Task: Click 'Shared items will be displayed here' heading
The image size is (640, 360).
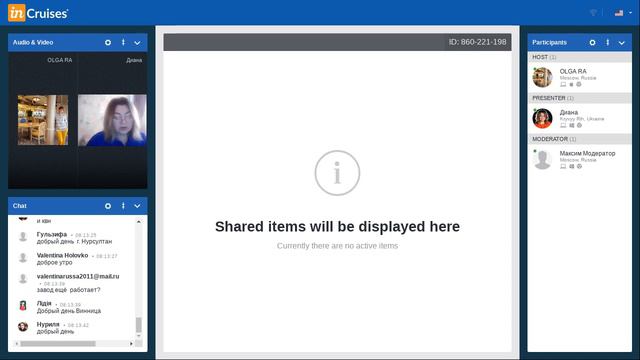Action: coord(337,227)
